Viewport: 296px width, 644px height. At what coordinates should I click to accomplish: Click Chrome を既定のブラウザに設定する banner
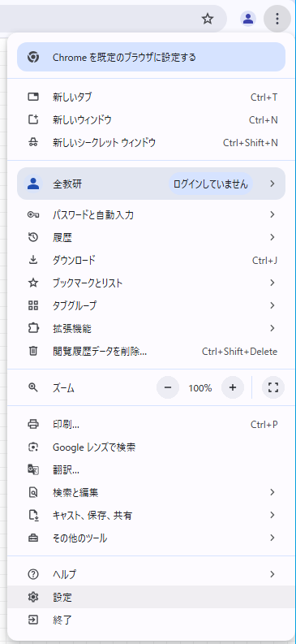coord(151,57)
